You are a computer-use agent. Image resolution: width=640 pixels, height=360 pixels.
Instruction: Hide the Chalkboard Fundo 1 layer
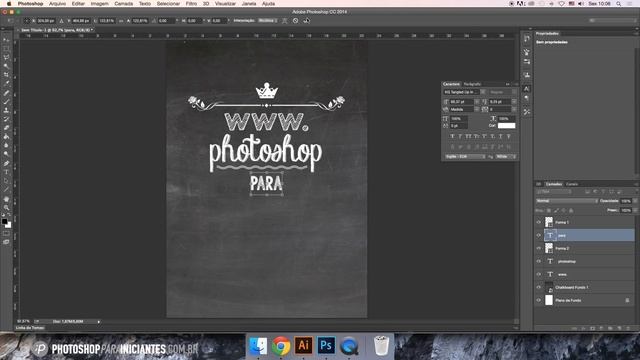coord(538,287)
